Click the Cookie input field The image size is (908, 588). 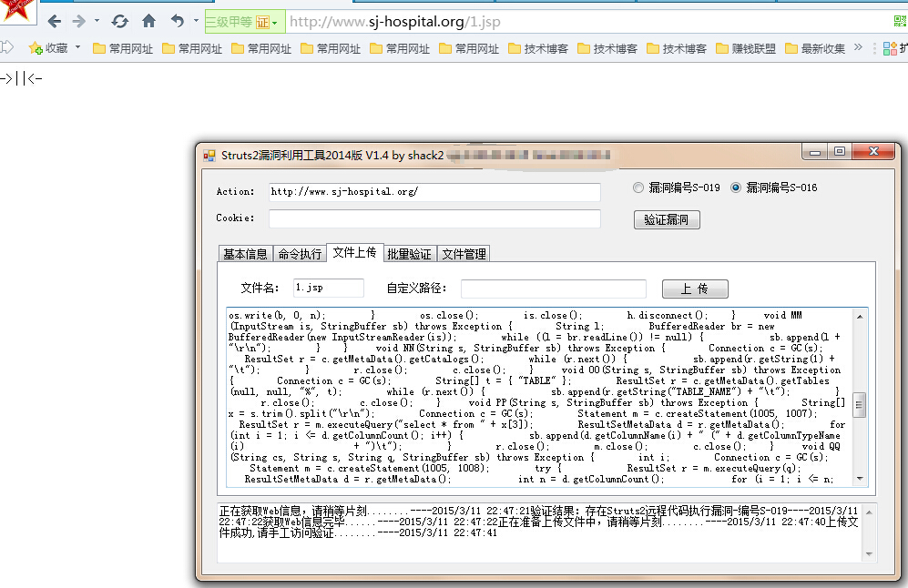434,218
